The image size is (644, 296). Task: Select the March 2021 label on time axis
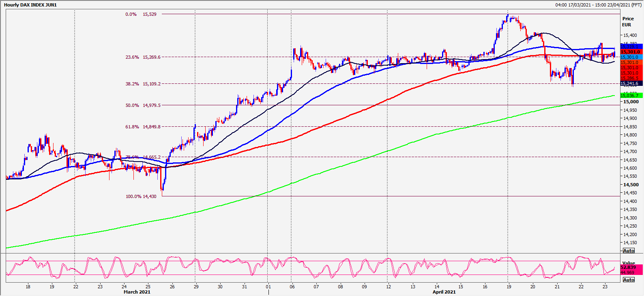[x=137, y=292]
